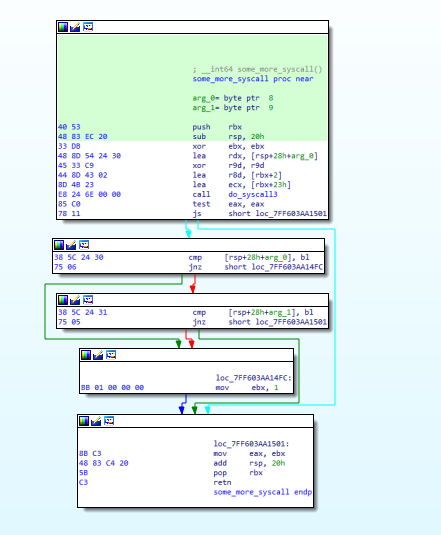Click the 'push rbx' instruction
The width and height of the screenshot is (441, 535).
point(217,127)
